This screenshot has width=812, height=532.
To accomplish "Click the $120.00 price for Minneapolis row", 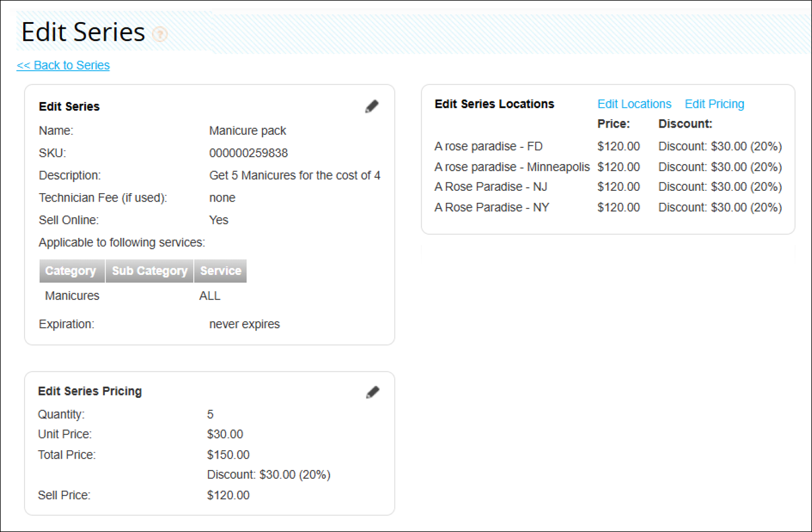I will tap(619, 167).
